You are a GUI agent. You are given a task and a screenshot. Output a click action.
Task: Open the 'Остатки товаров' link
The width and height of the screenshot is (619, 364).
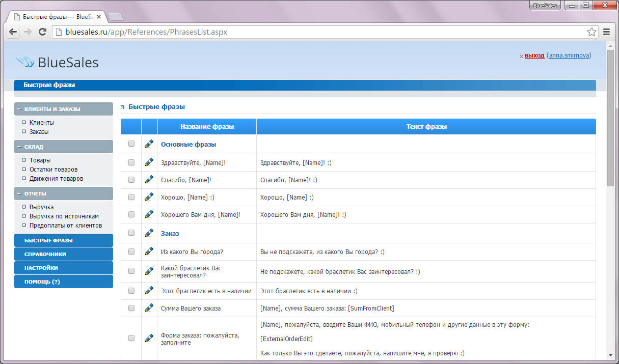tap(53, 170)
